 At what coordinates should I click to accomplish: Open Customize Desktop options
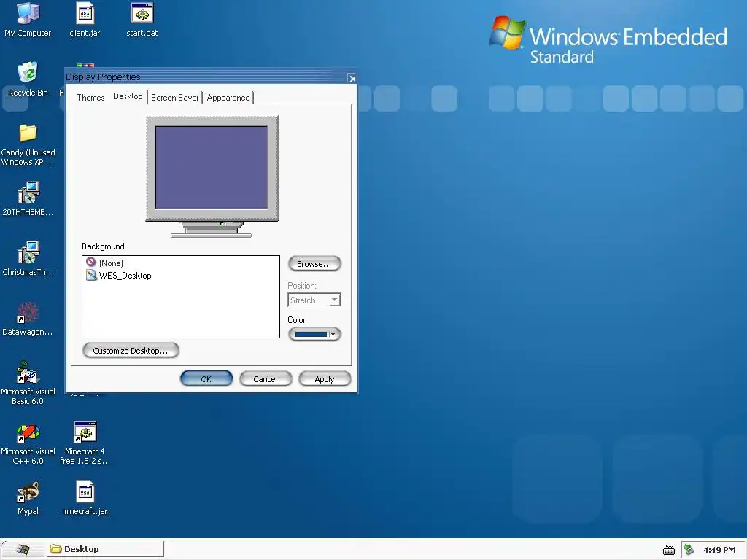click(131, 351)
